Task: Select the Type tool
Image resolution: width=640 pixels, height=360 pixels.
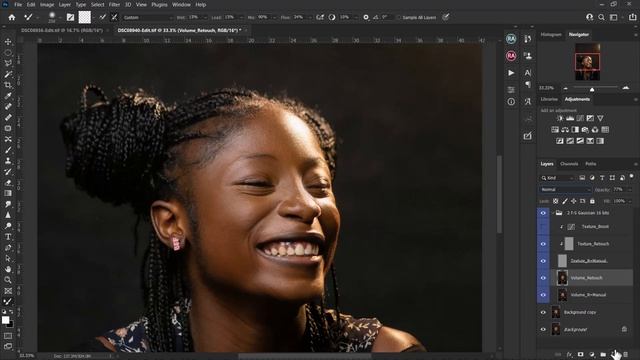Action: 8,237
